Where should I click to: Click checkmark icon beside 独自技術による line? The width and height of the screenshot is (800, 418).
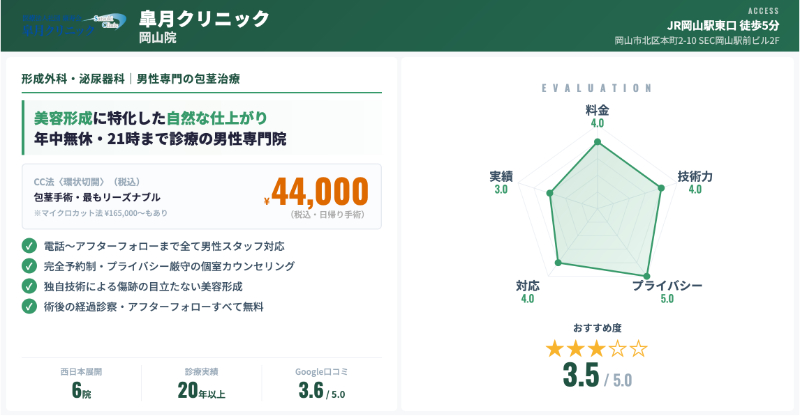(x=28, y=286)
